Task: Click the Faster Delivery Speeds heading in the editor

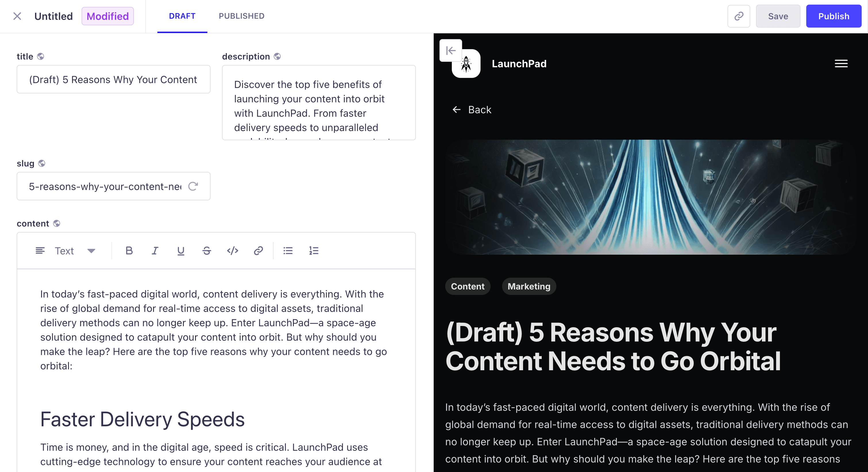Action: 142,419
